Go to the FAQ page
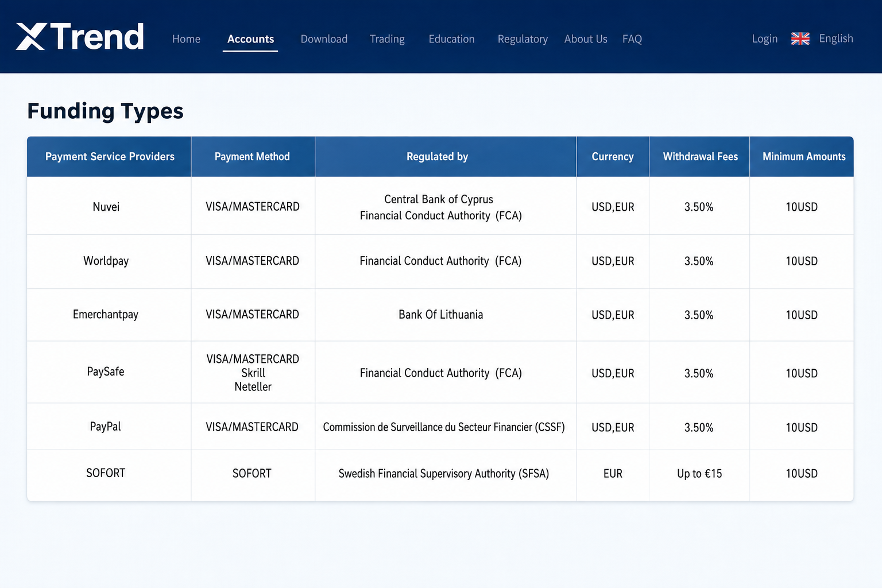The height and width of the screenshot is (588, 882). point(632,39)
